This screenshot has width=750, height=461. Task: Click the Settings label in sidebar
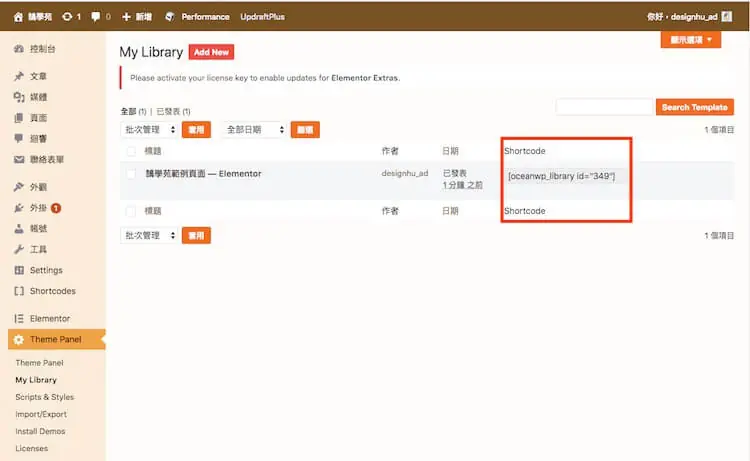(x=46, y=270)
